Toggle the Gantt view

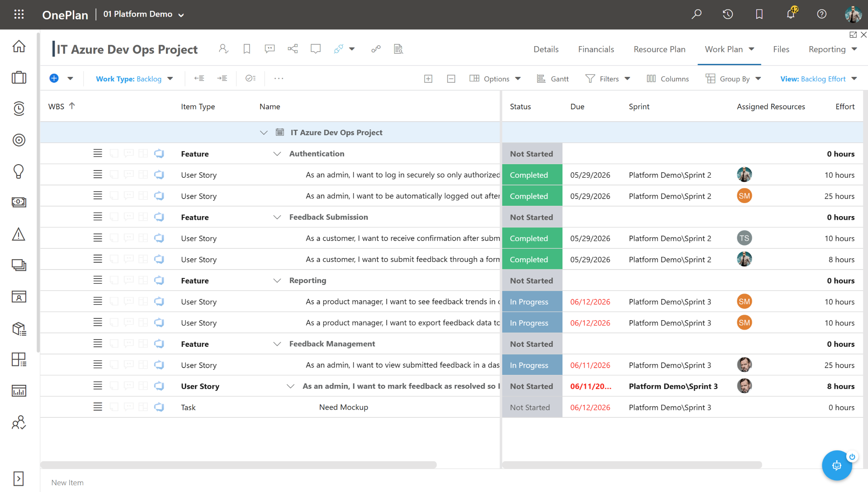(x=552, y=79)
